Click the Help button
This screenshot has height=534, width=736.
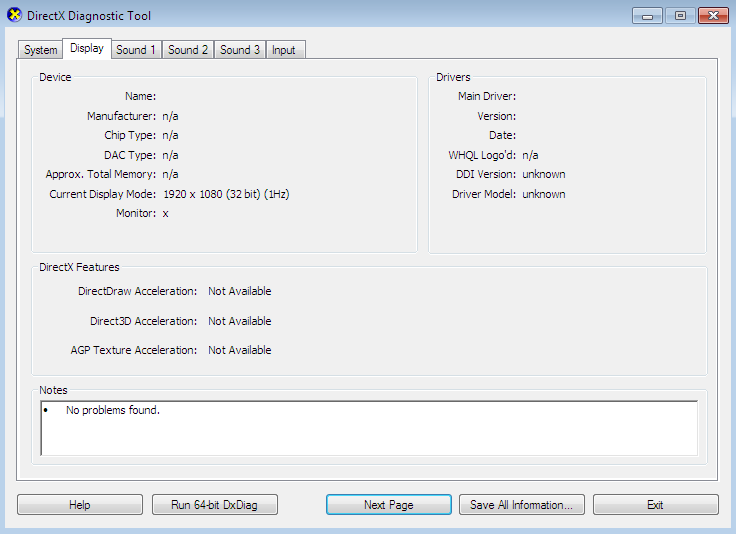[x=80, y=505]
